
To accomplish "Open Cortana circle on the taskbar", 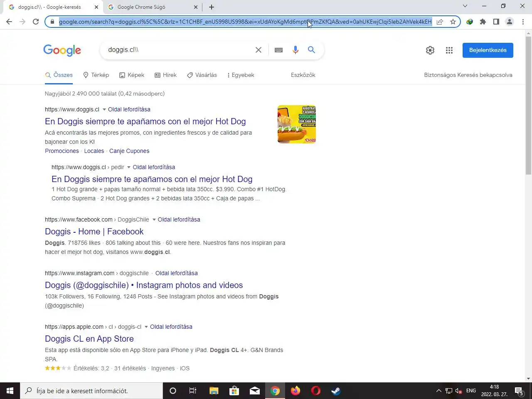I will (x=173, y=391).
